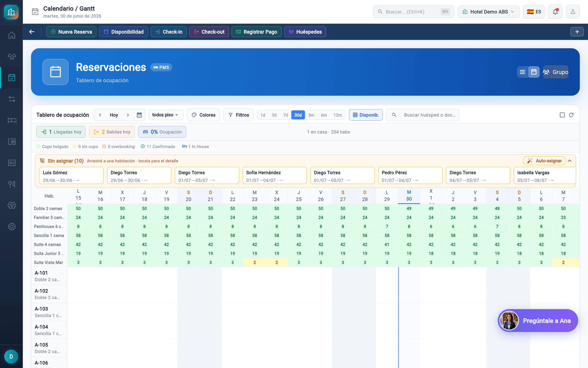Image resolution: width=588 pixels, height=368 pixels.
Task: Open the AI brain icon in sidebar
Action: pos(12,205)
